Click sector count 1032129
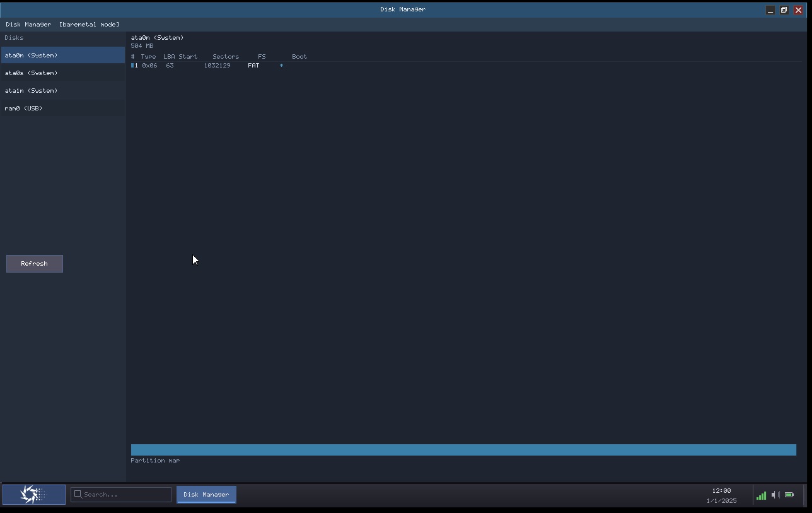This screenshot has width=812, height=513. [217, 66]
